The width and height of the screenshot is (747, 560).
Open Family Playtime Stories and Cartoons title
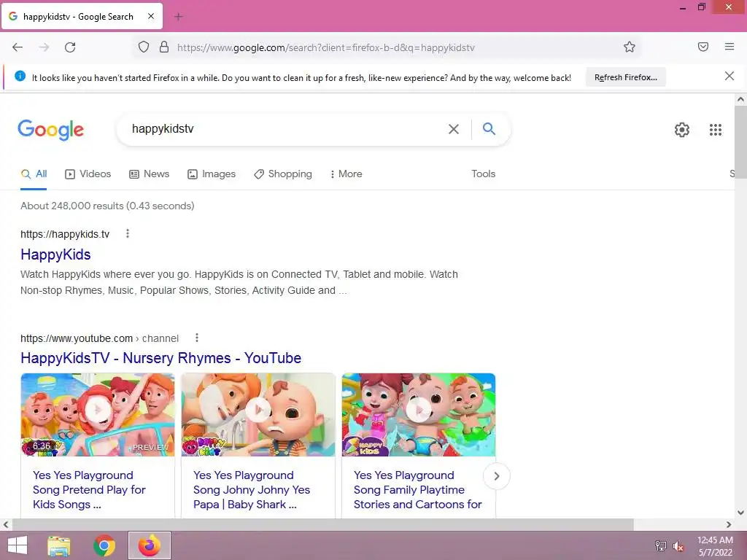click(418, 489)
